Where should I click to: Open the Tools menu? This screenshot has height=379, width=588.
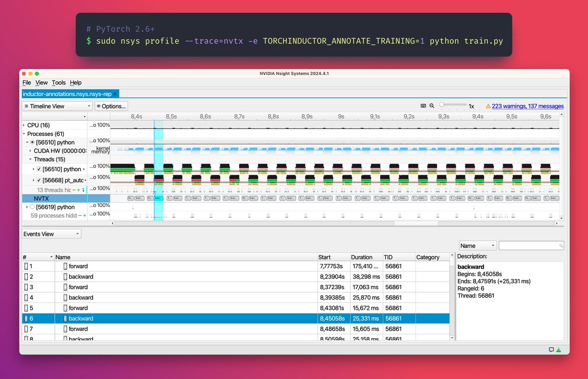click(58, 82)
